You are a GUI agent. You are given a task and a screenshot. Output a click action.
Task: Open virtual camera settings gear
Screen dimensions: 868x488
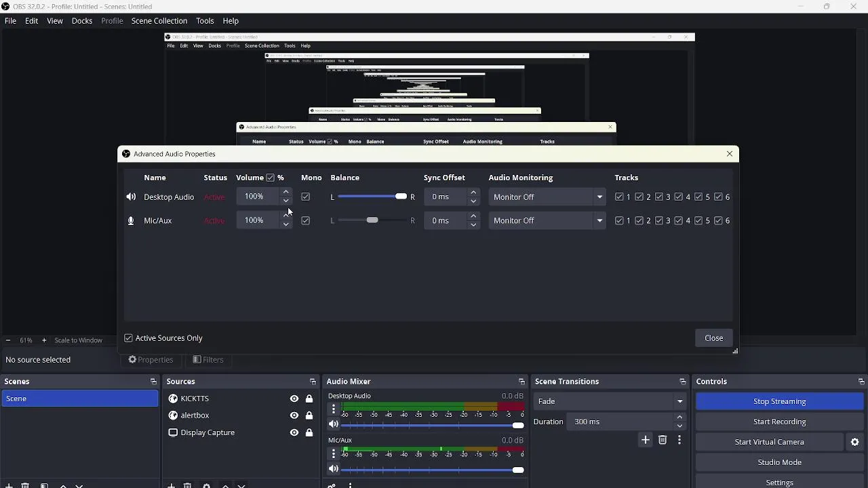coord(855,442)
